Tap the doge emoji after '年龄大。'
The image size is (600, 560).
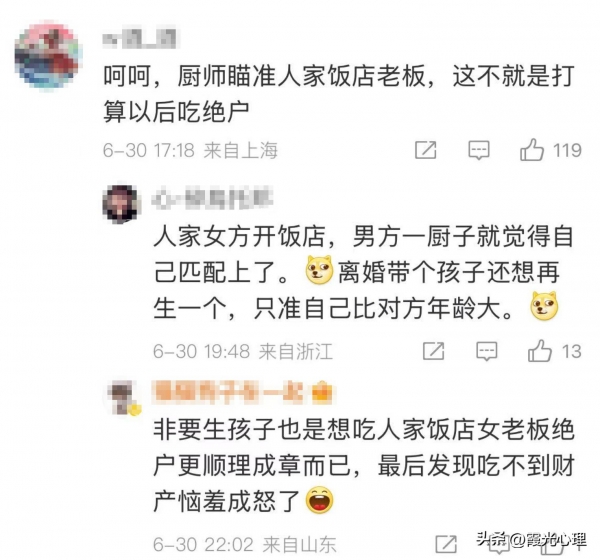(544, 305)
